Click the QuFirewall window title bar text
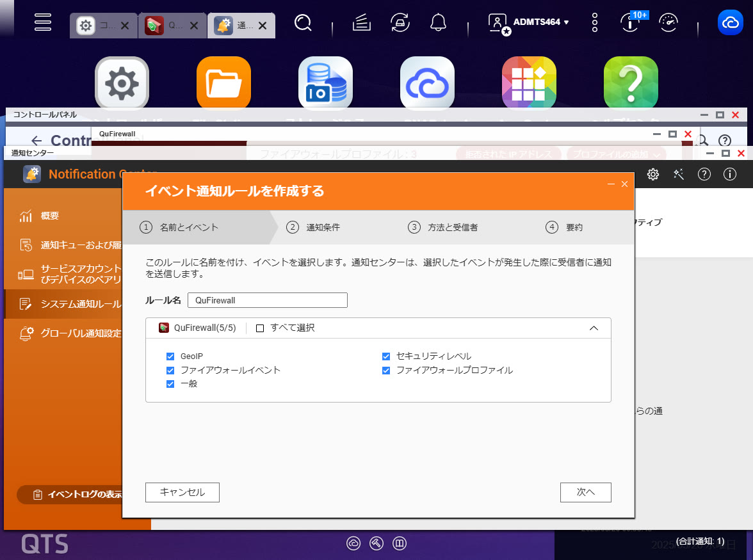Image resolution: width=753 pixels, height=560 pixels. coord(117,134)
